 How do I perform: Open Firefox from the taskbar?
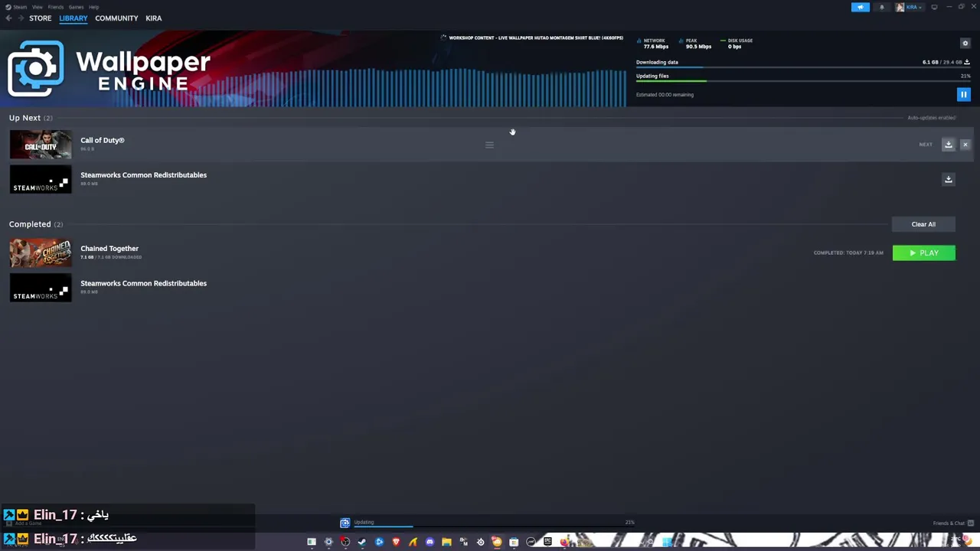[x=564, y=542]
